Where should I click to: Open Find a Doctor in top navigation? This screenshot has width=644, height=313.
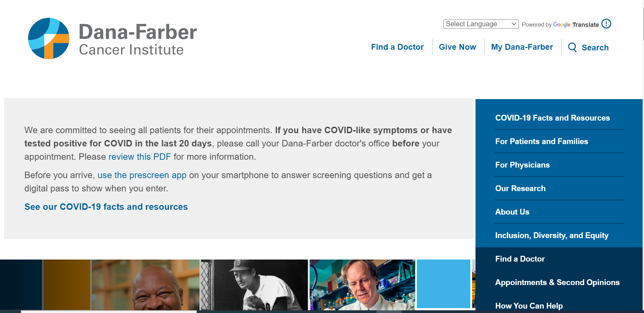397,47
